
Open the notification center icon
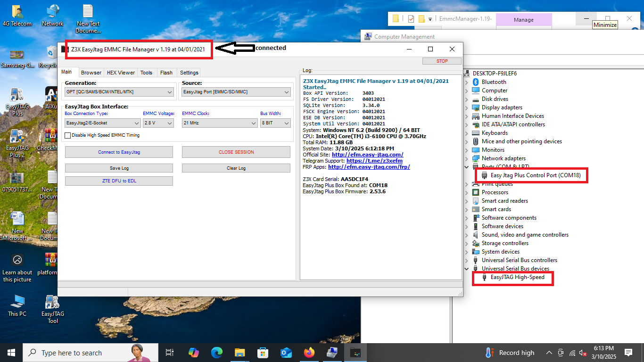coord(628,353)
